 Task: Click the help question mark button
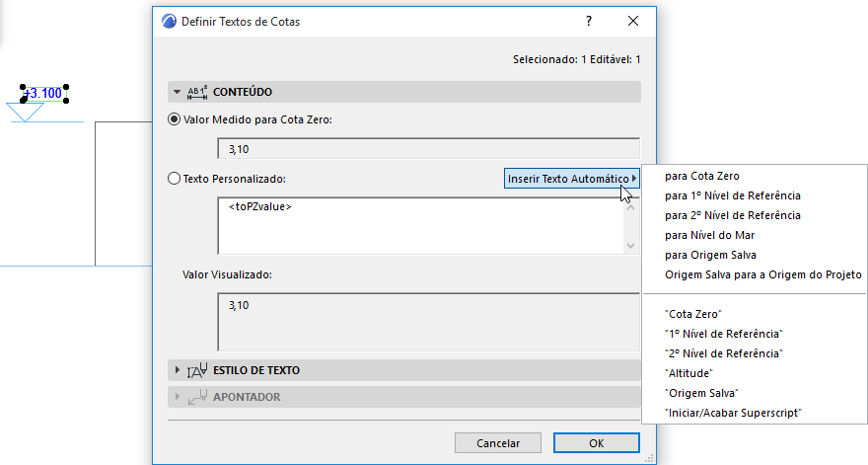pyautogui.click(x=589, y=21)
